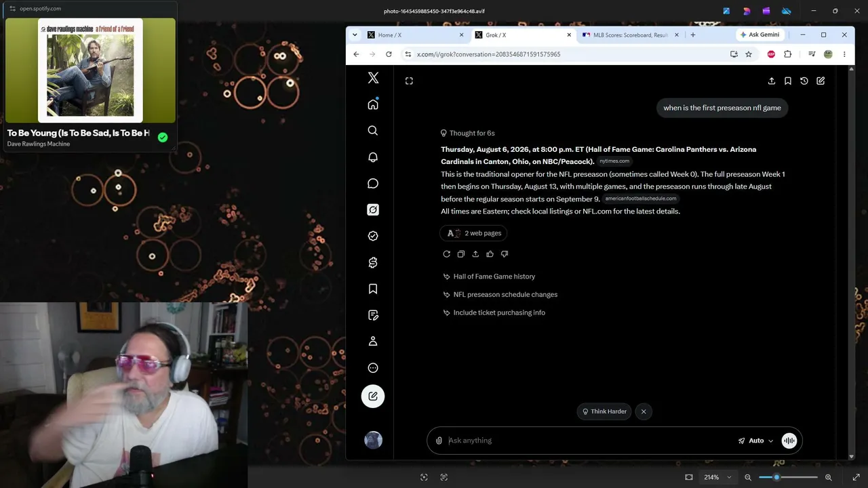868x488 pixels.
Task: Expand the 'Thought for 6s' reasoning
Action: coord(468,134)
